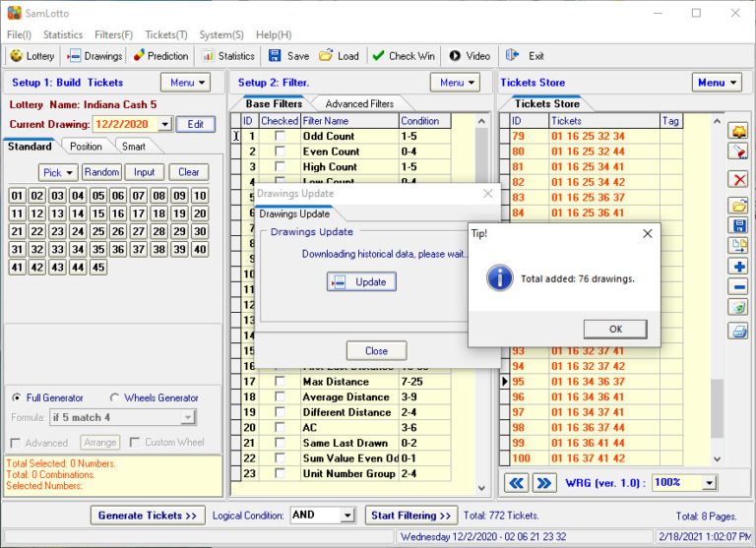Viewport: 756px width, 548px height.
Task: Open the System(S) menu
Action: pyautogui.click(x=221, y=34)
